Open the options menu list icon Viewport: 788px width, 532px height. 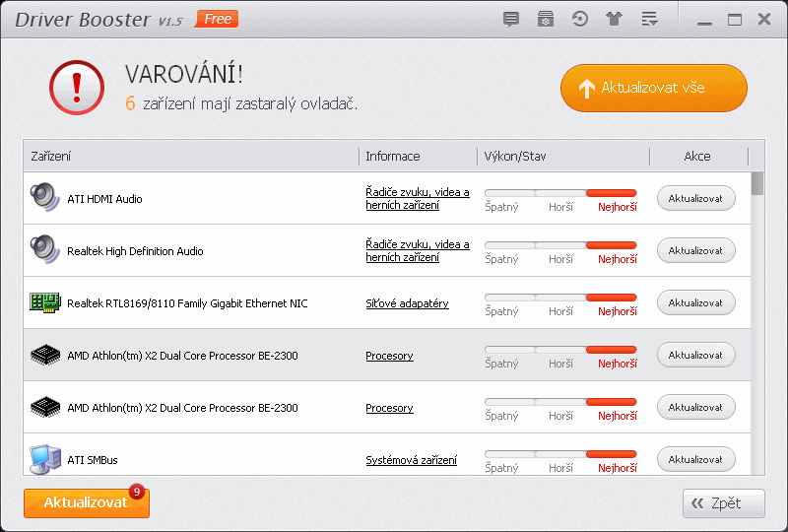[649, 20]
